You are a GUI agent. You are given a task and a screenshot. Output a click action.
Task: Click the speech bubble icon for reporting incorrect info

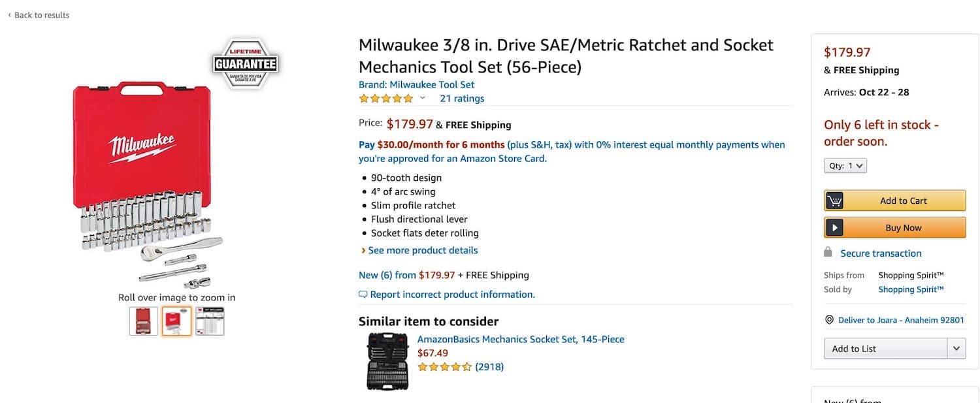pyautogui.click(x=363, y=295)
